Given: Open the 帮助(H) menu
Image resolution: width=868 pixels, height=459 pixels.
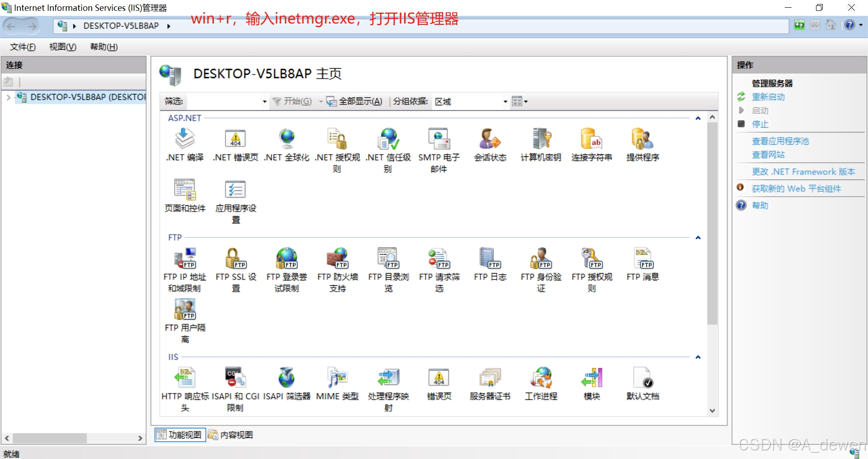Looking at the screenshot, I should (x=104, y=47).
